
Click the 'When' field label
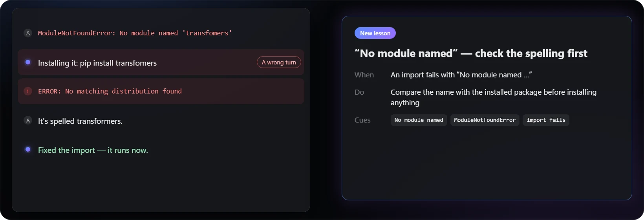(x=364, y=75)
